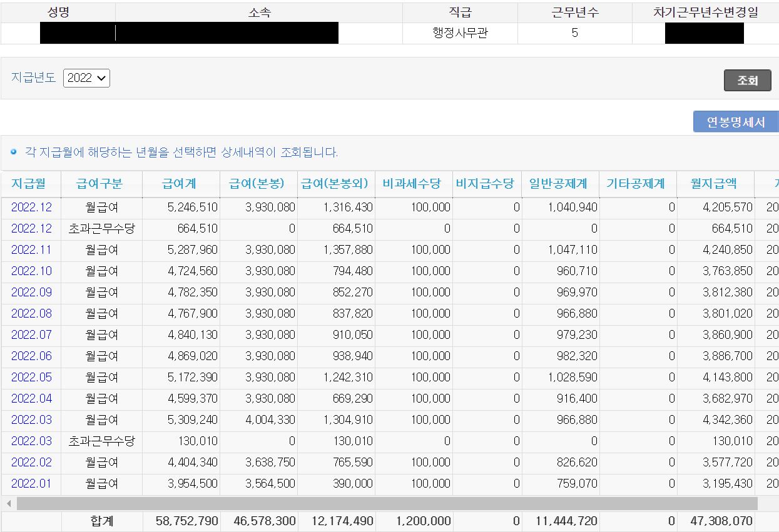Select the 3,564,500 급여(본봉) cell
Viewport: 779px width, 532px height.
[x=259, y=483]
